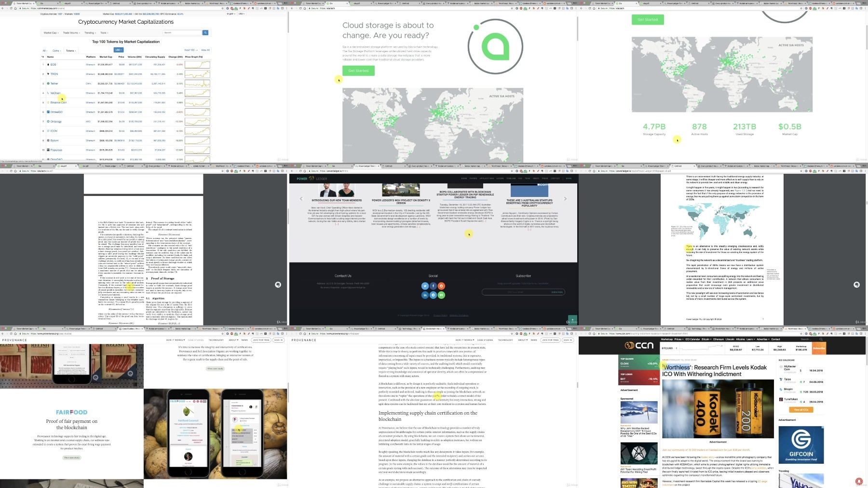Bookmark the CCN article with the star icon
Viewport: 868px width, 488px height.
pyautogui.click(x=801, y=334)
